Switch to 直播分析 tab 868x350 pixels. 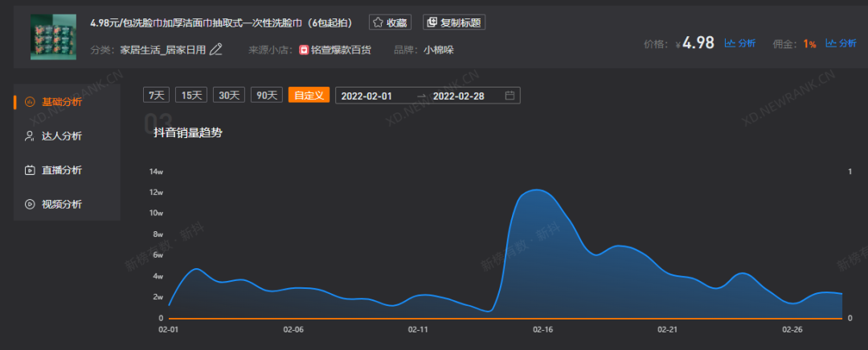[67, 170]
